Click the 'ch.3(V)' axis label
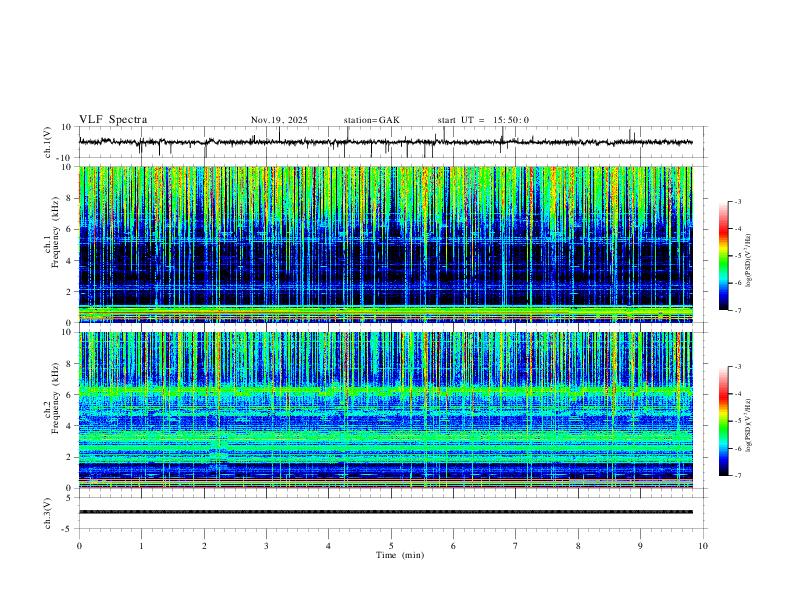The image size is (792, 612). (48, 513)
